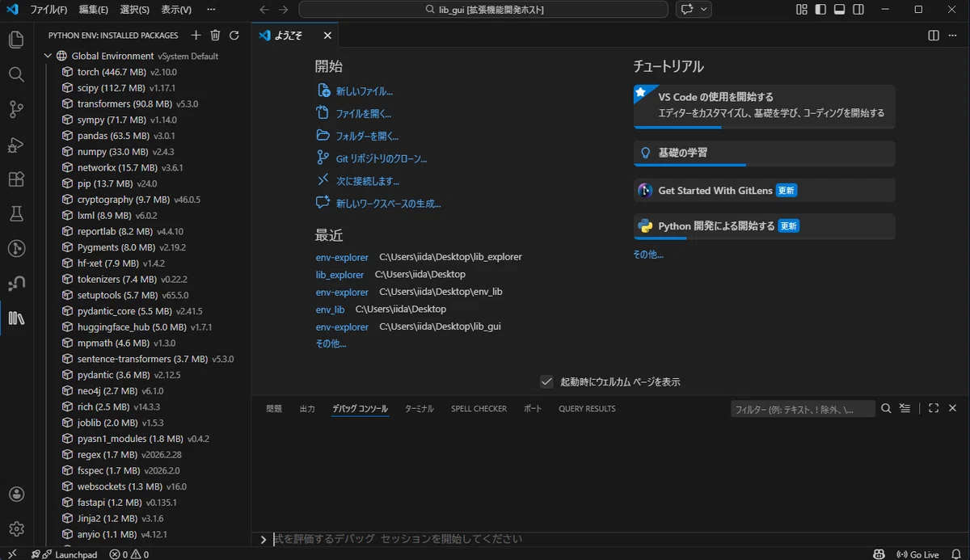Open the Accounts menu icon
The width and height of the screenshot is (970, 560).
tap(16, 494)
